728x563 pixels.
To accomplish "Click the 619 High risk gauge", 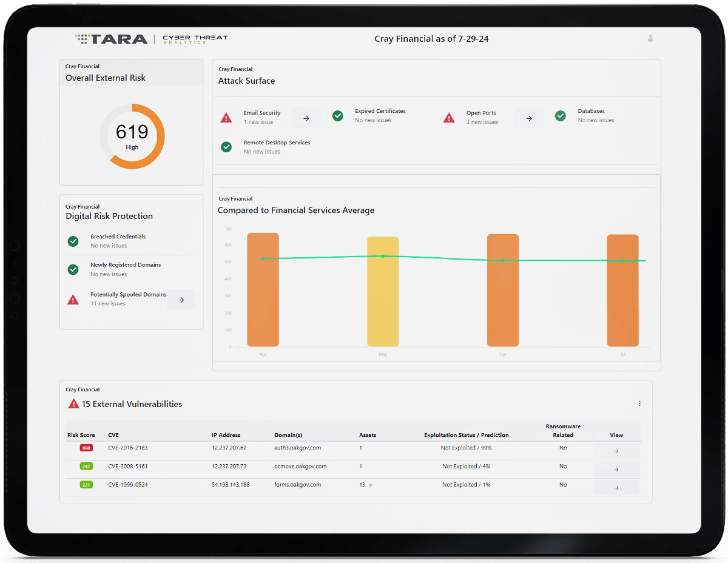I will pos(132,137).
